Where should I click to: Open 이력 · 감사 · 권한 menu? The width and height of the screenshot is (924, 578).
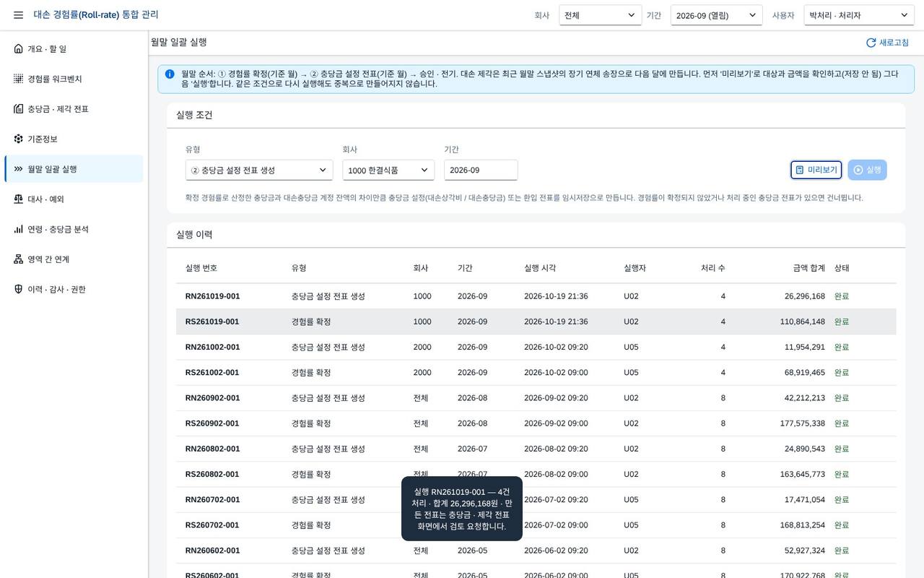(74, 289)
